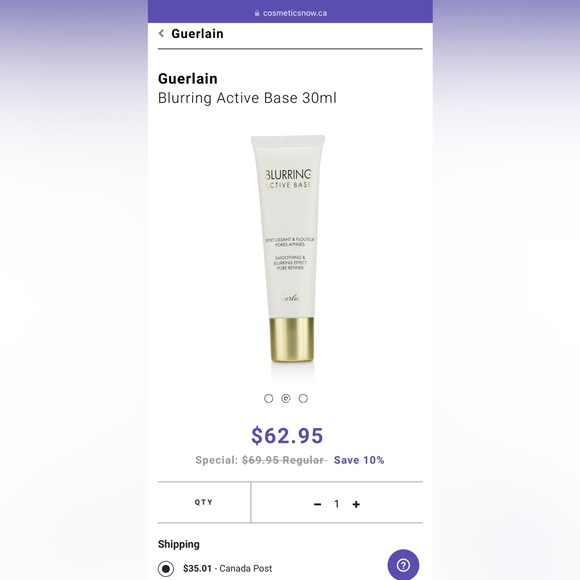Screen dimensions: 580x580
Task: Tap the Blurring Active Base product image
Action: [x=290, y=249]
